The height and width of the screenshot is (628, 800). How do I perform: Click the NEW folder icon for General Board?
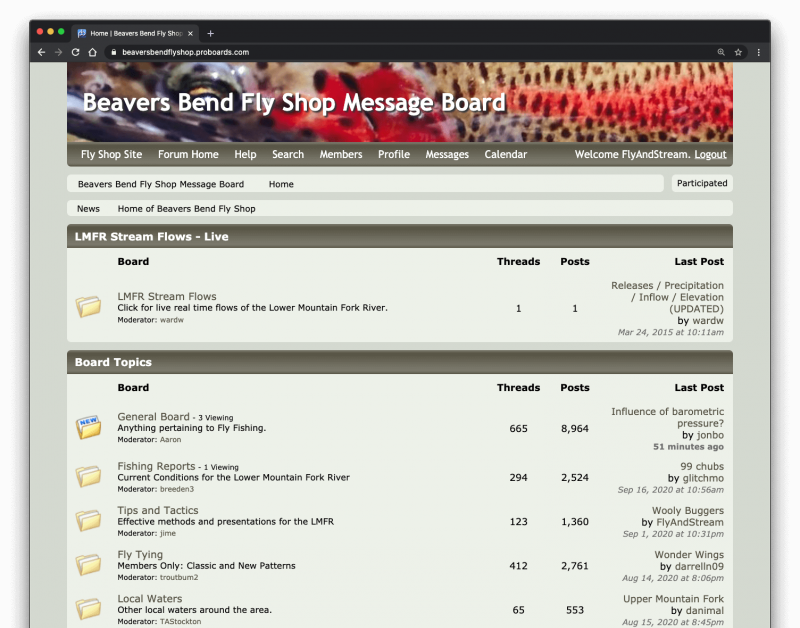(88, 427)
